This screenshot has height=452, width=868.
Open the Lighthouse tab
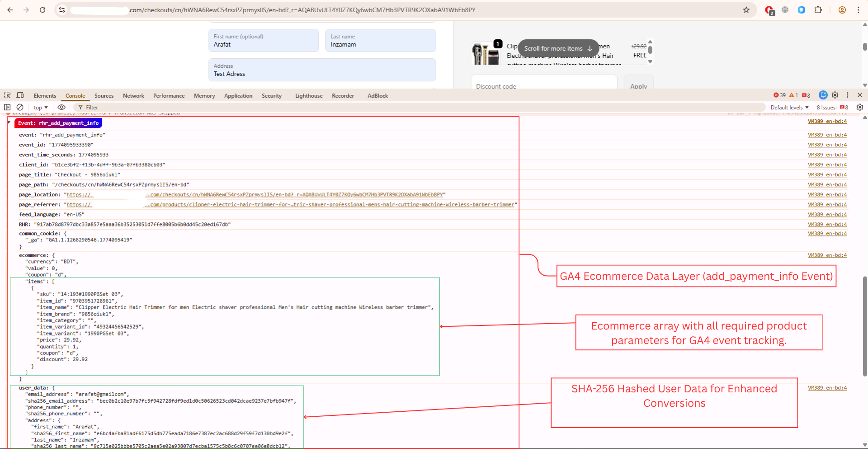point(309,95)
